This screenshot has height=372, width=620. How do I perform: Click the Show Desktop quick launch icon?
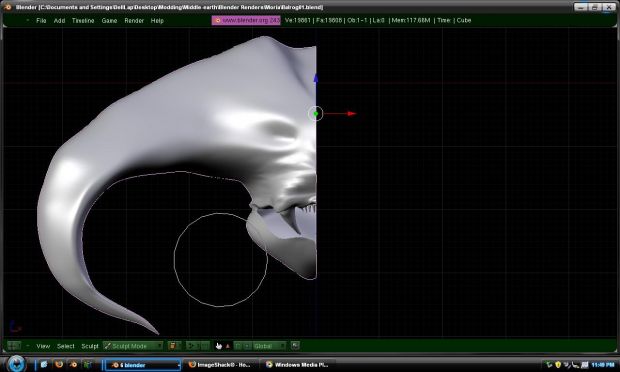click(x=44, y=364)
